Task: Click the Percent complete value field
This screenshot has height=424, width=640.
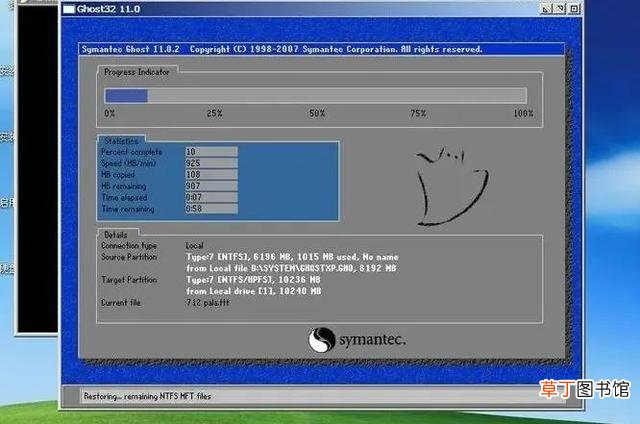Action: point(211,152)
